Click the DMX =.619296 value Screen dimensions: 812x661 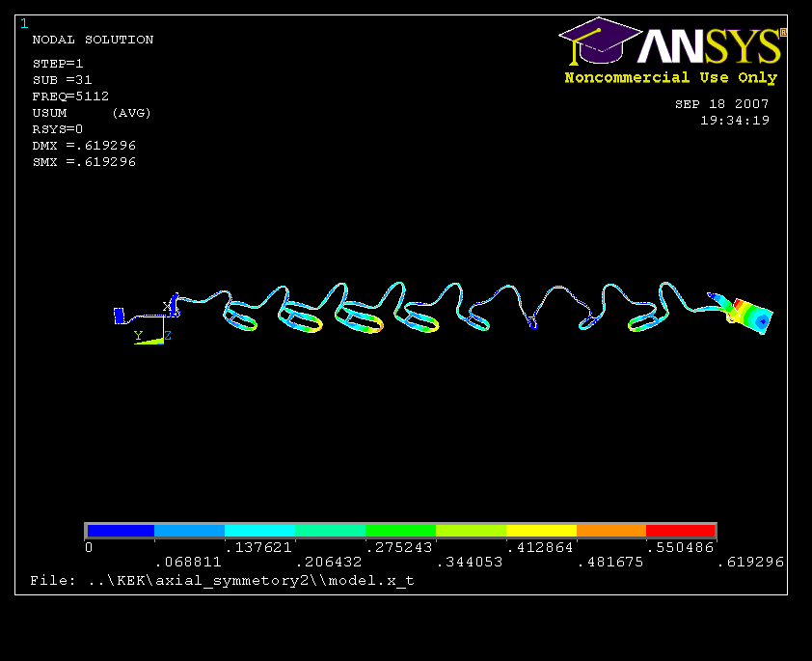[x=84, y=146]
